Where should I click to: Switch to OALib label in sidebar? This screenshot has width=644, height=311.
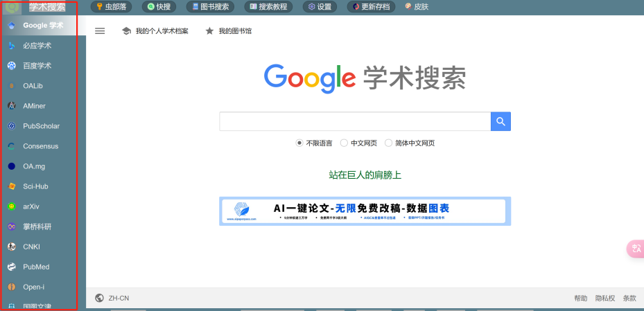pyautogui.click(x=33, y=86)
